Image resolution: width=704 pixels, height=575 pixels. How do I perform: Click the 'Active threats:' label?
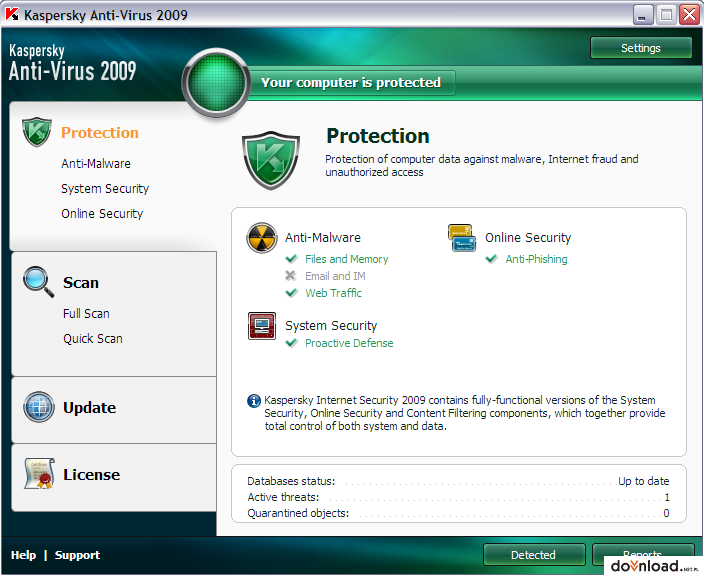click(283, 497)
